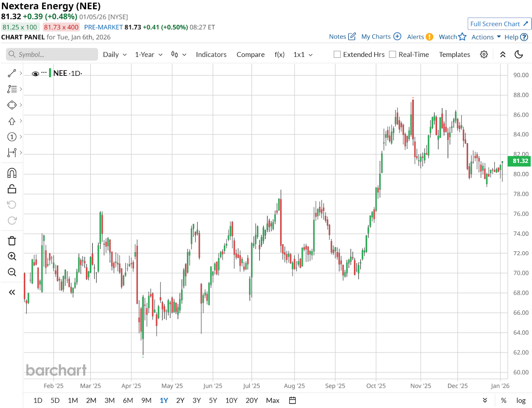Toggle the lock drawings padlock
The width and height of the screenshot is (532, 408).
click(x=12, y=189)
